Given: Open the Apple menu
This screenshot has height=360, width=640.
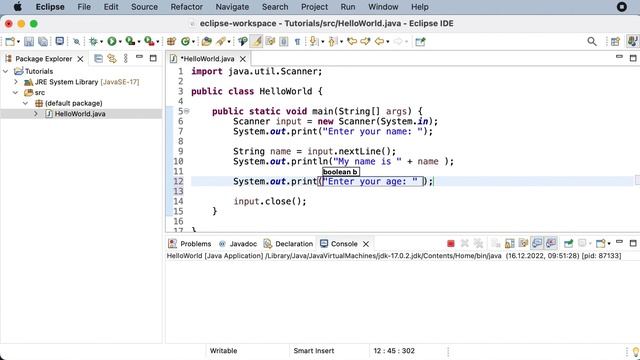Looking at the screenshot, I should (18, 7).
